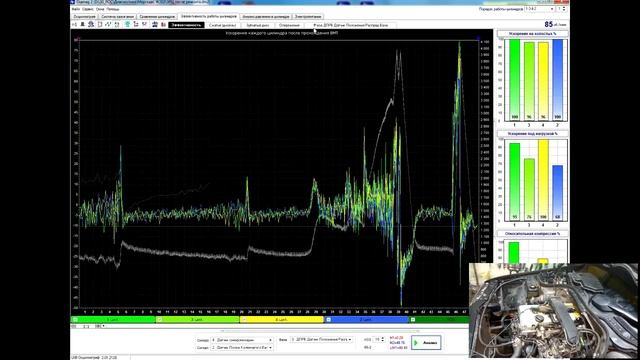This screenshot has width=640, height=360.
Task: Open the Файл menu
Action: [x=76, y=9]
